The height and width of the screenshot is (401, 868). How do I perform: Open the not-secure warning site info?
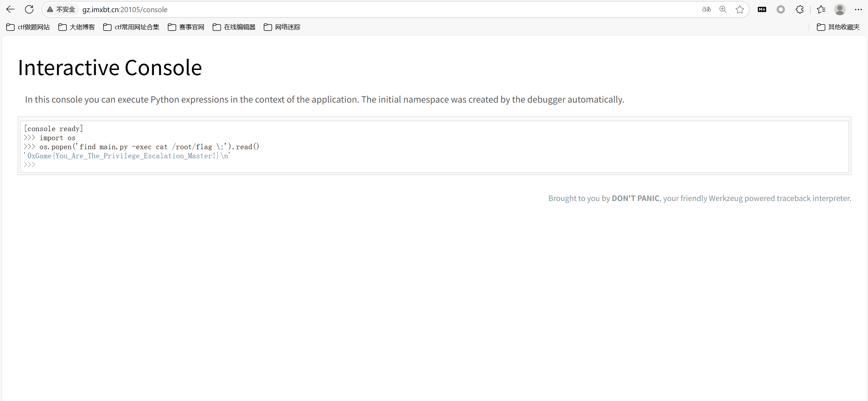[x=61, y=9]
